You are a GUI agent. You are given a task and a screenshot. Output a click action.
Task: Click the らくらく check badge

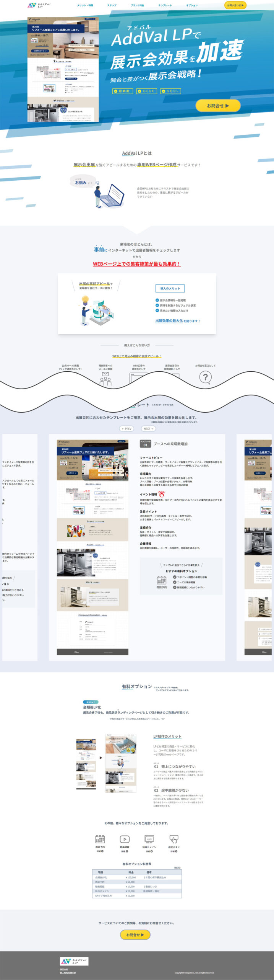click(146, 91)
